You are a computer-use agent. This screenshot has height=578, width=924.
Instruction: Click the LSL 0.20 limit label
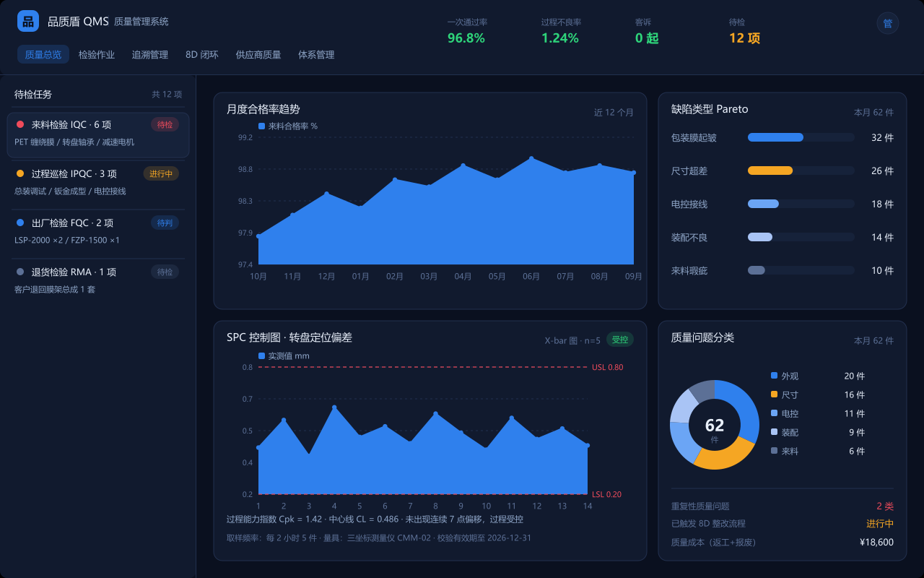pos(606,494)
